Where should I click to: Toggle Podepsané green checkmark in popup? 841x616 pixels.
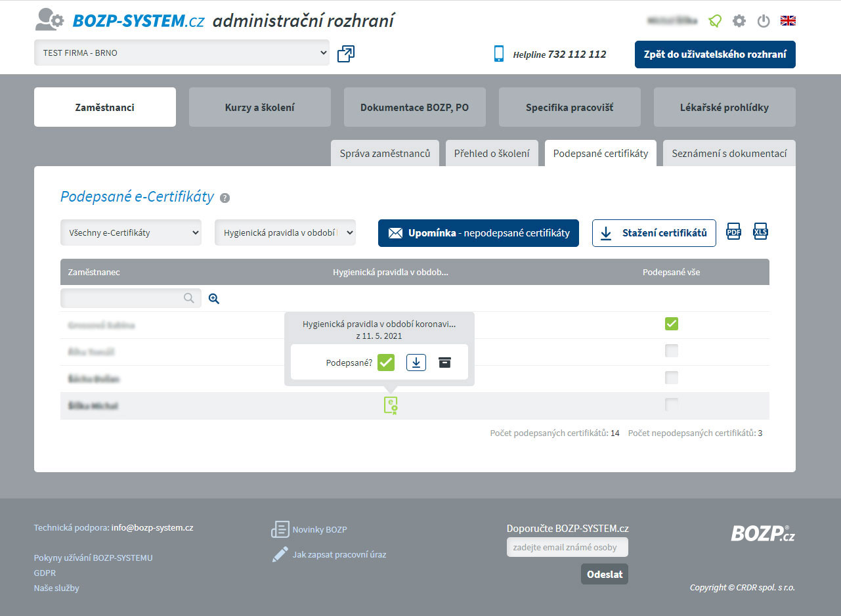pyautogui.click(x=386, y=363)
